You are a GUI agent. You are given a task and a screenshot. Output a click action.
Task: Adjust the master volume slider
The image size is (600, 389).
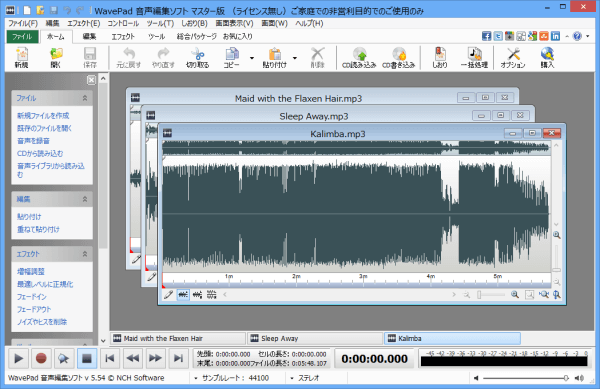525,378
